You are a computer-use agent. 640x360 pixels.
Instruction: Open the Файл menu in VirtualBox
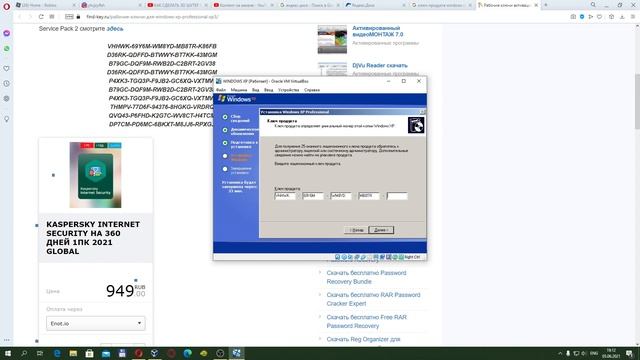point(221,90)
